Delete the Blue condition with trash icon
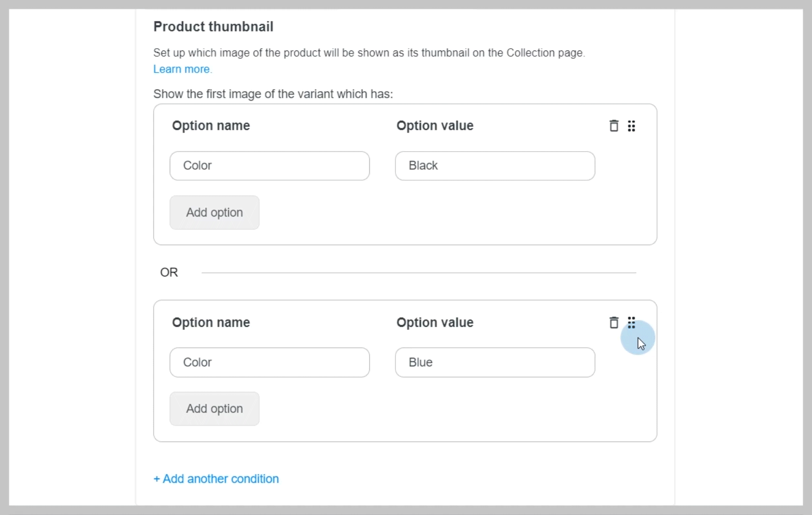Viewport: 812px width, 515px height. (614, 323)
